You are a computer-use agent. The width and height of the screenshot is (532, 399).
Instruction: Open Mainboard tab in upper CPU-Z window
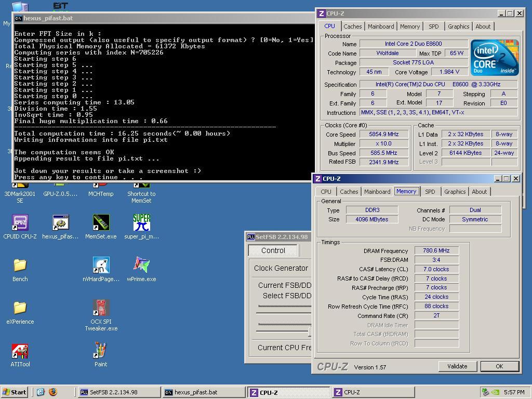coord(381,26)
